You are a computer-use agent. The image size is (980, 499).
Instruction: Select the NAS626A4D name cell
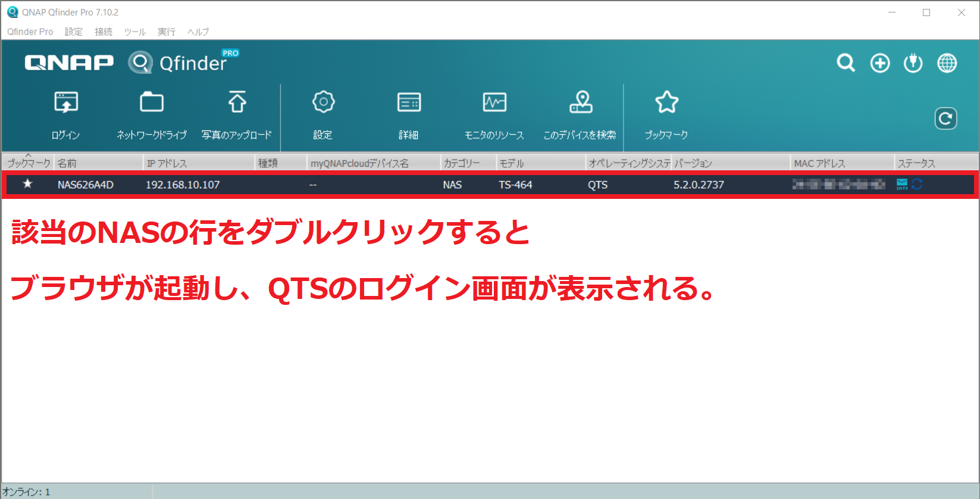pos(86,185)
